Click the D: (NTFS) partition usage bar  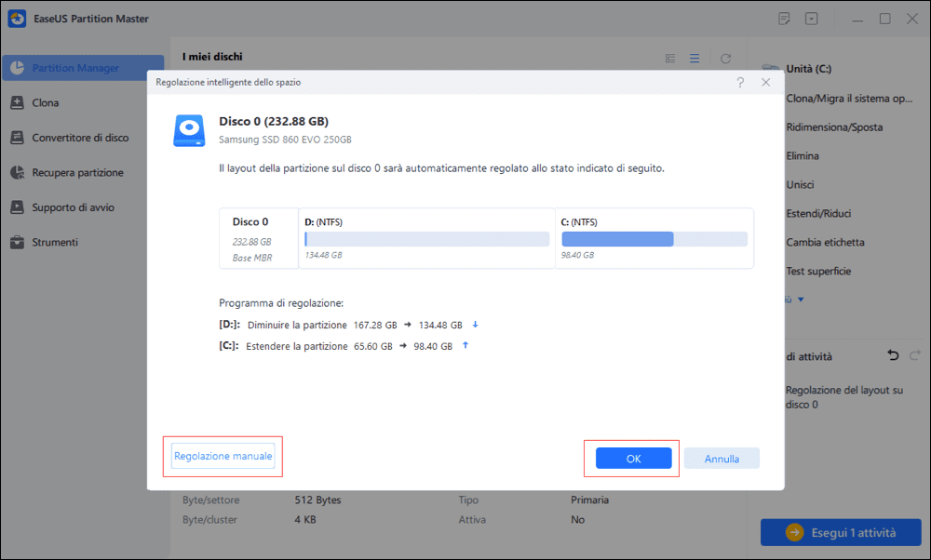tap(427, 239)
